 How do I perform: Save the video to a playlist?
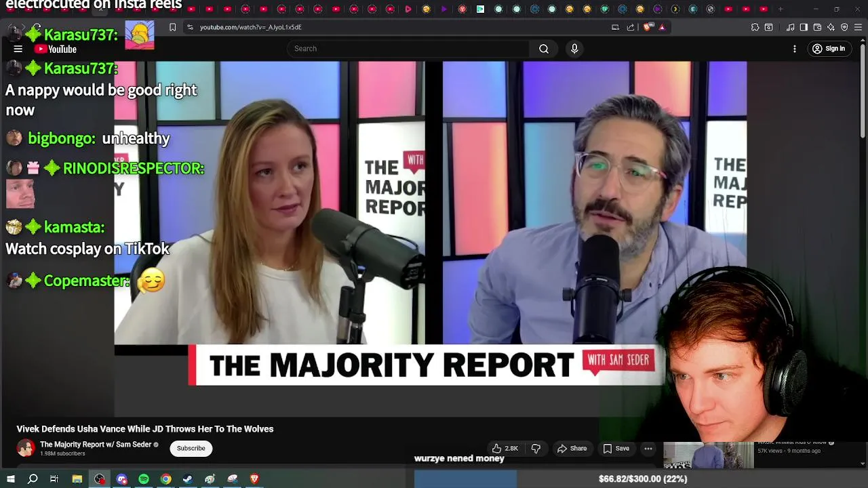tap(616, 448)
